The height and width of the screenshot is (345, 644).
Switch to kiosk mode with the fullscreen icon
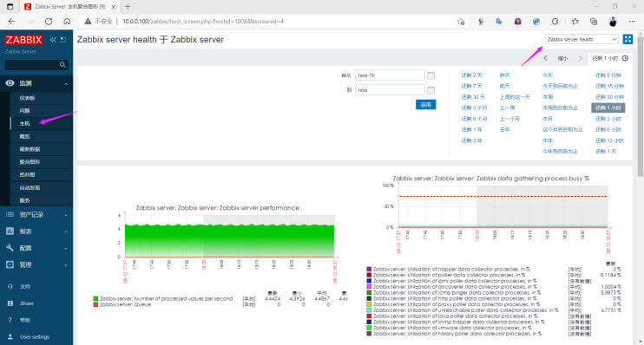pos(628,39)
